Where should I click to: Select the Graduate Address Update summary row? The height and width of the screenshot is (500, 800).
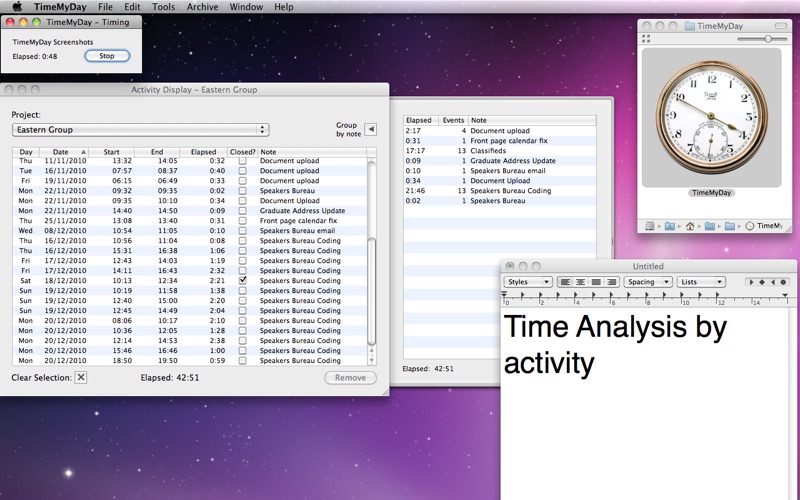pyautogui.click(x=499, y=160)
